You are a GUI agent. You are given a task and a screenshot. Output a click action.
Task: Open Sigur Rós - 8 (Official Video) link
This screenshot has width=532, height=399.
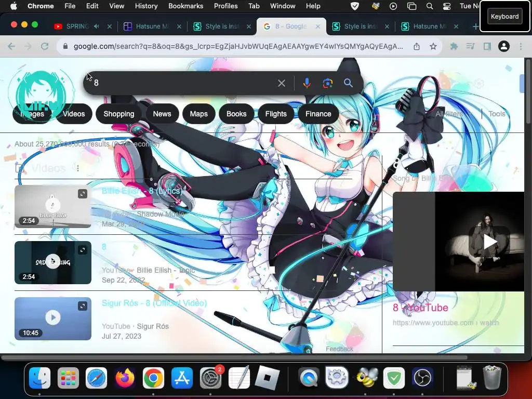click(x=154, y=303)
